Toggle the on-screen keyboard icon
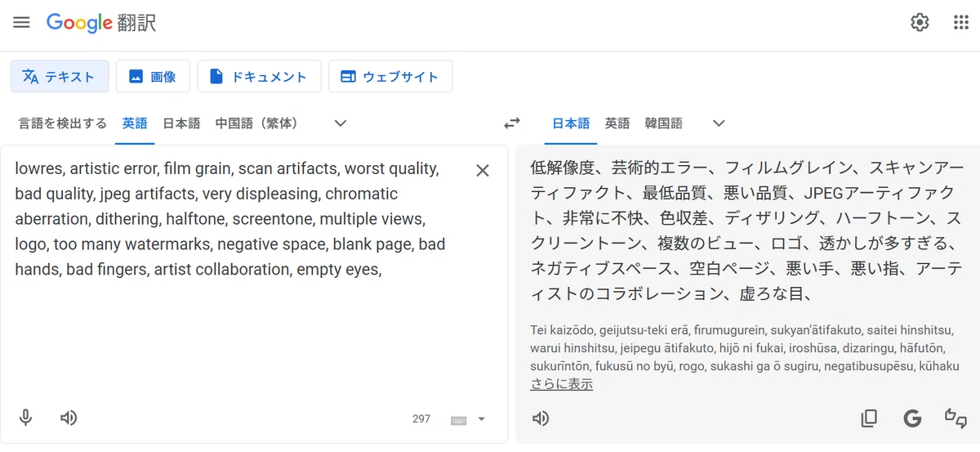 pos(459,419)
